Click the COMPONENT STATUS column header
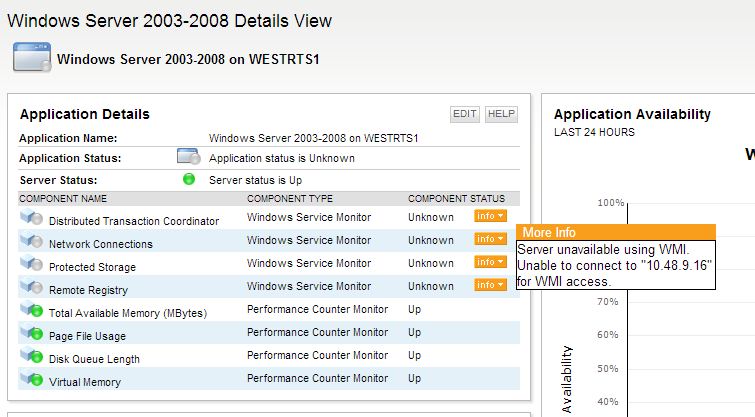 [x=456, y=198]
